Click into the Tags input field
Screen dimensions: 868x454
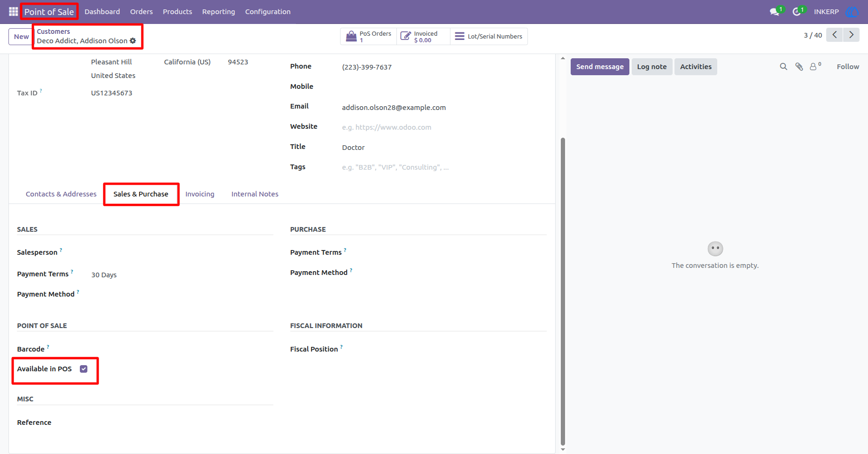click(444, 167)
